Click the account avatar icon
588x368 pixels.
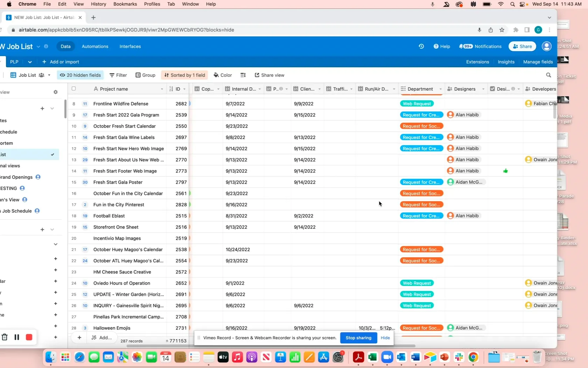[x=546, y=46]
